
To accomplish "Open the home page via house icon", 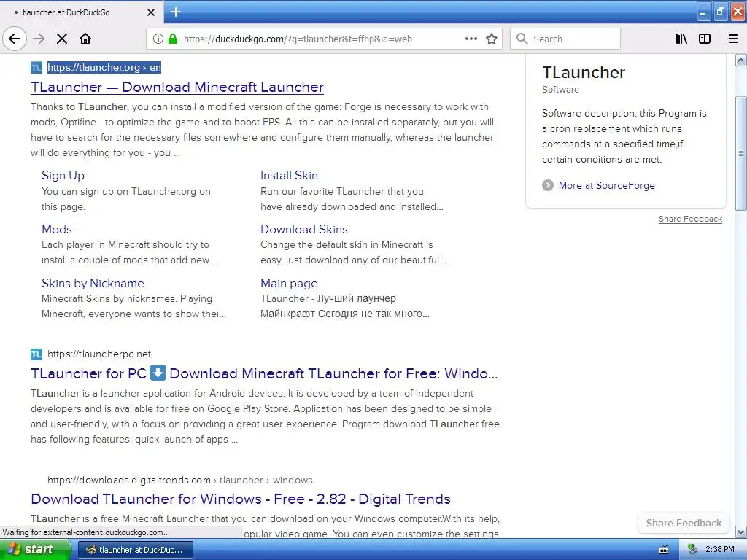I will coord(85,39).
